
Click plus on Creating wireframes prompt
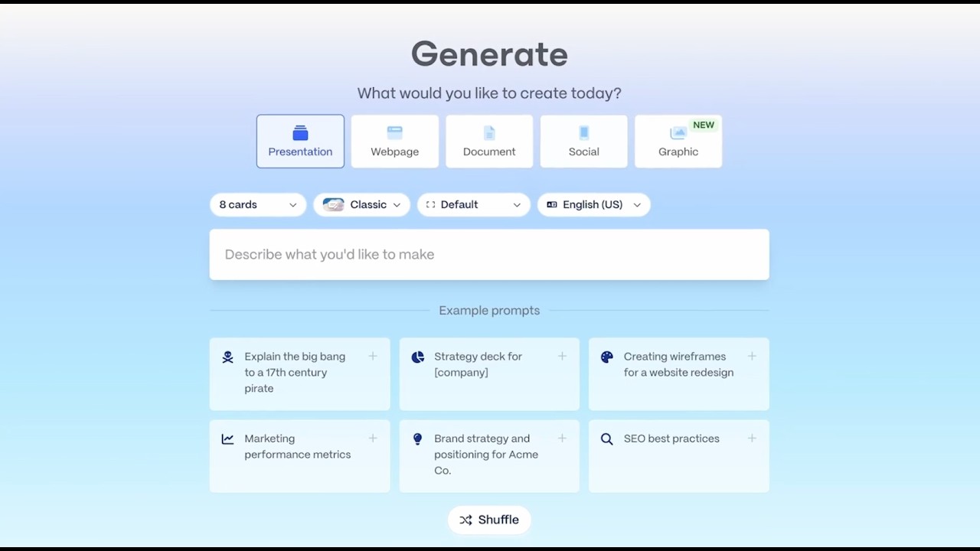[x=752, y=357]
